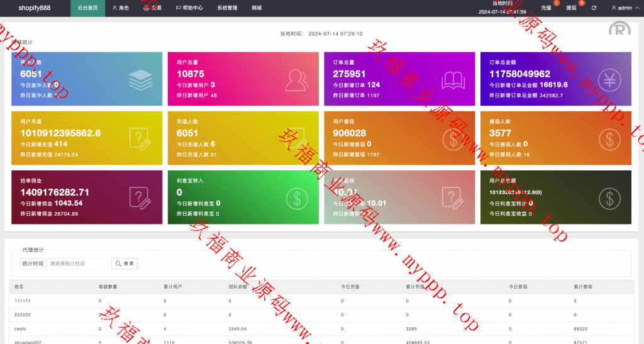This screenshot has height=344, width=644.
Task: Click the open book icon on 订单总量 card
Action: pyautogui.click(x=453, y=79)
